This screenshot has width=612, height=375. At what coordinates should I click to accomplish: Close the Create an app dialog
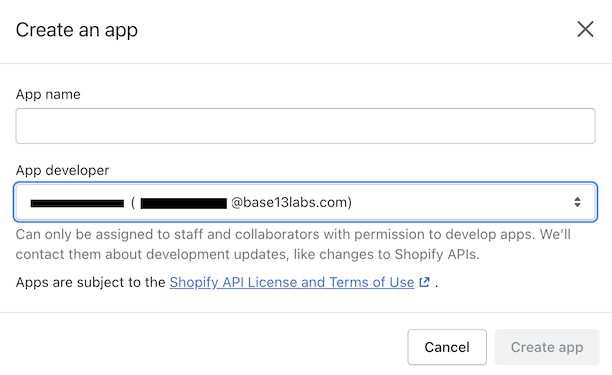click(x=585, y=29)
